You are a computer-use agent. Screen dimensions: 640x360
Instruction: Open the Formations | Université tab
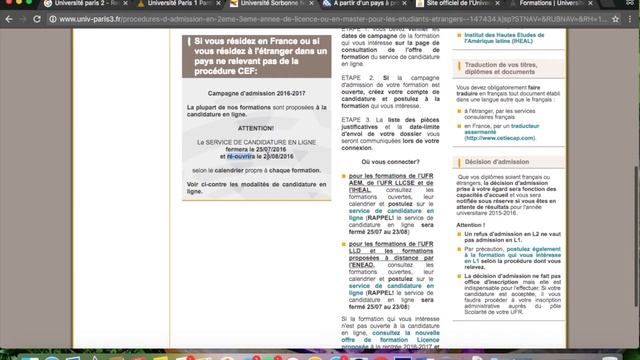tap(551, 3)
